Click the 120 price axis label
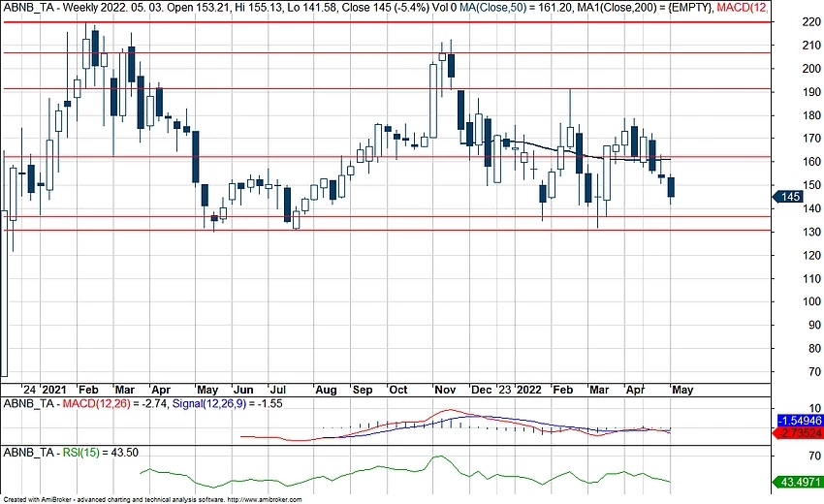This screenshot has width=824, height=504. [x=812, y=255]
